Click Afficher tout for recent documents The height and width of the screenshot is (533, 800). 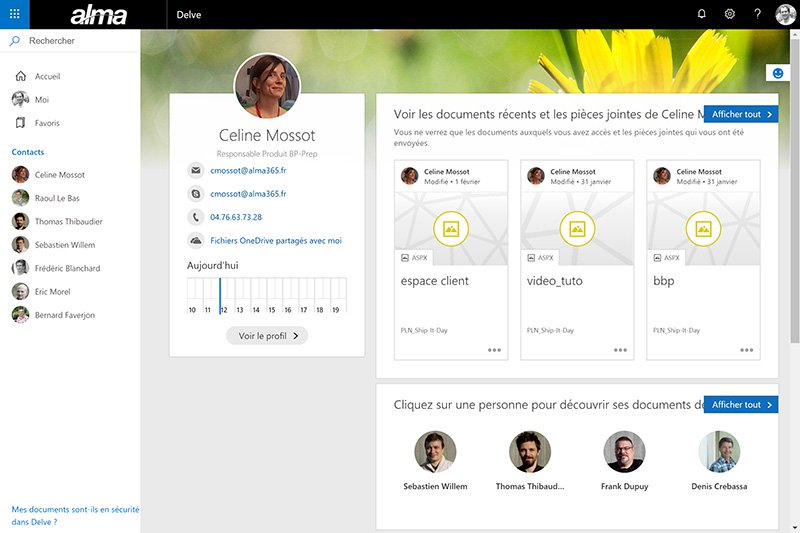[740, 114]
